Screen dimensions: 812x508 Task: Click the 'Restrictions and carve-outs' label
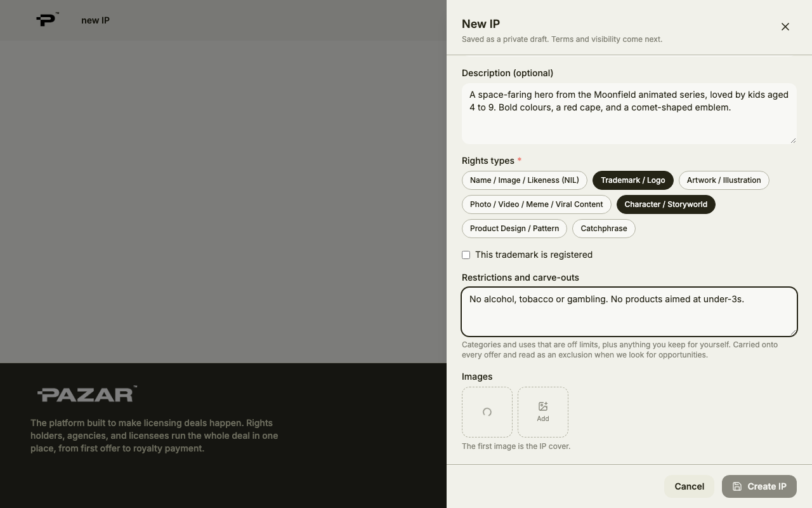(520, 277)
